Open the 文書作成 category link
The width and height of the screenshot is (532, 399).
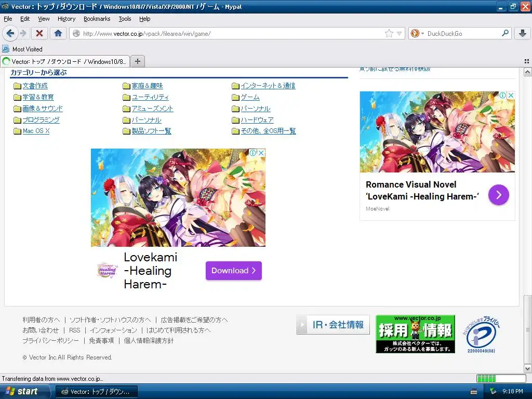tap(35, 86)
